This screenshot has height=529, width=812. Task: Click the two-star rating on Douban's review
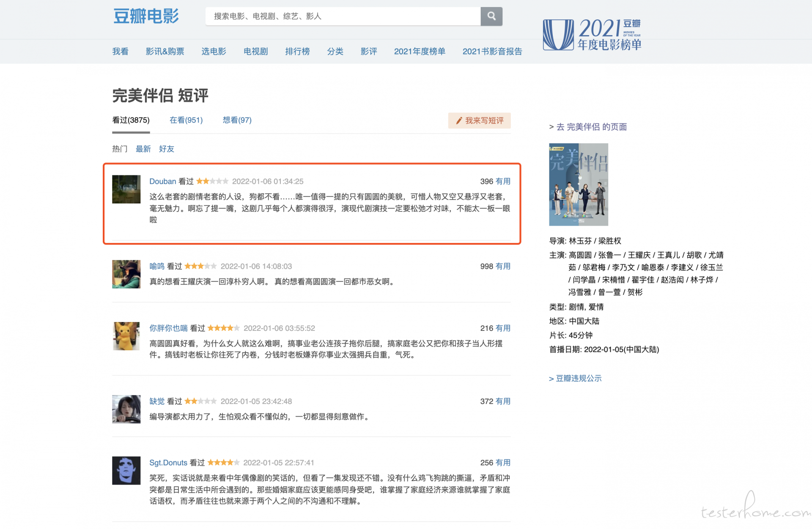click(212, 181)
